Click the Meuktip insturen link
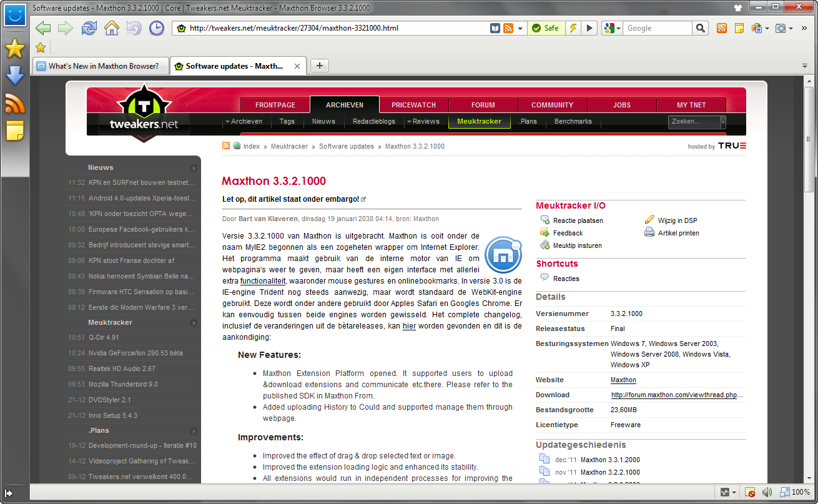 [x=578, y=245]
